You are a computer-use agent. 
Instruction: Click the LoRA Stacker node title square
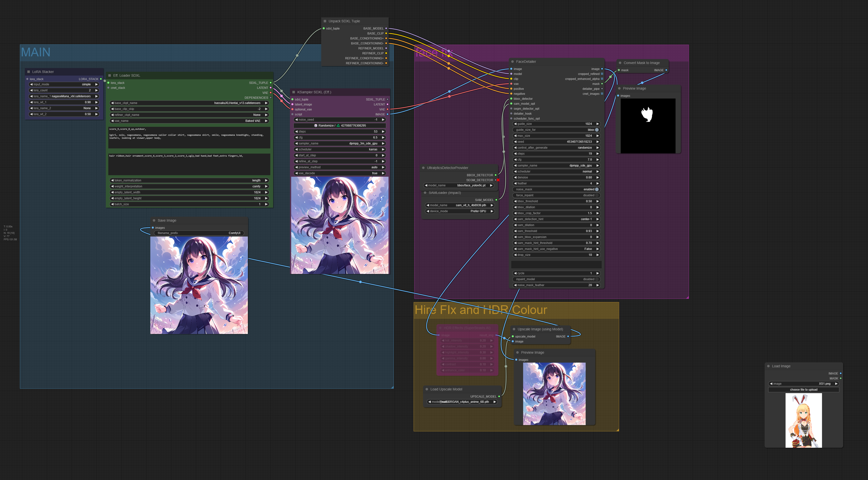pos(29,72)
